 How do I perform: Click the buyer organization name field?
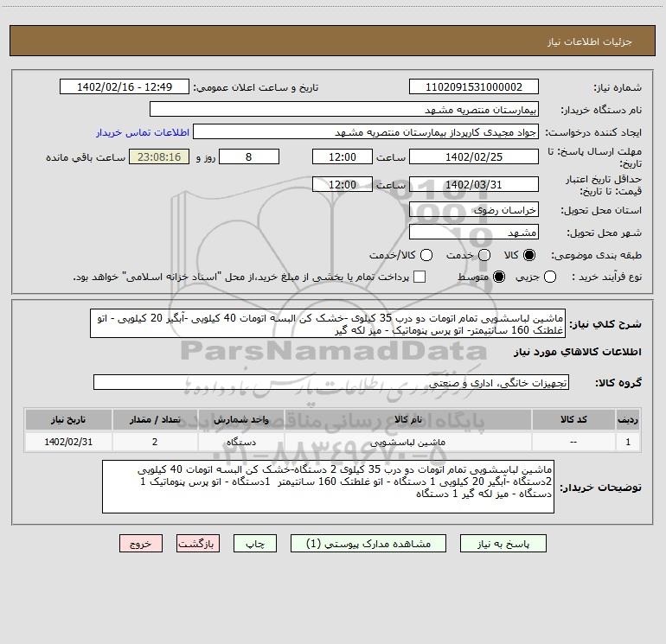click(x=344, y=110)
